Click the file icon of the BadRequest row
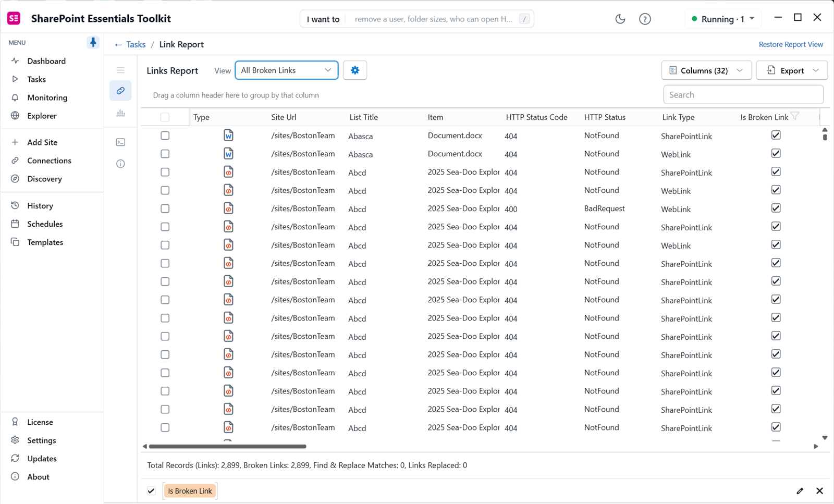This screenshot has width=834, height=504. [228, 208]
